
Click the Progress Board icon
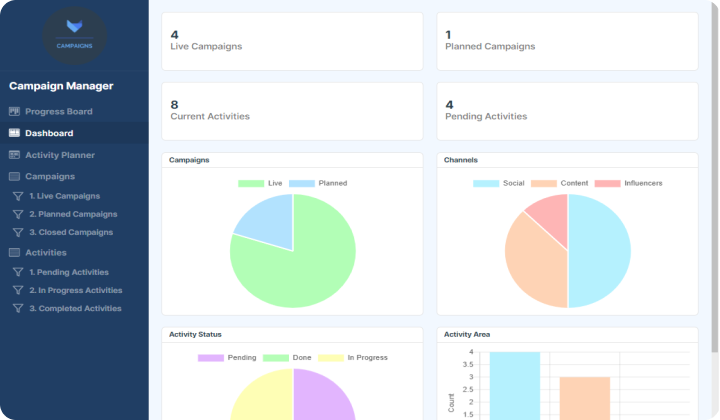14,111
